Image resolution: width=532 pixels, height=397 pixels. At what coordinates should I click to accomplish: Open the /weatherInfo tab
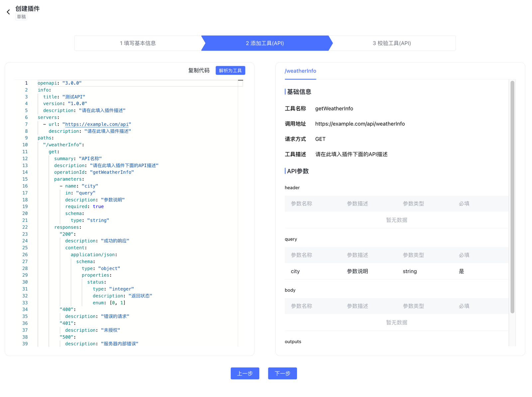[x=300, y=71]
